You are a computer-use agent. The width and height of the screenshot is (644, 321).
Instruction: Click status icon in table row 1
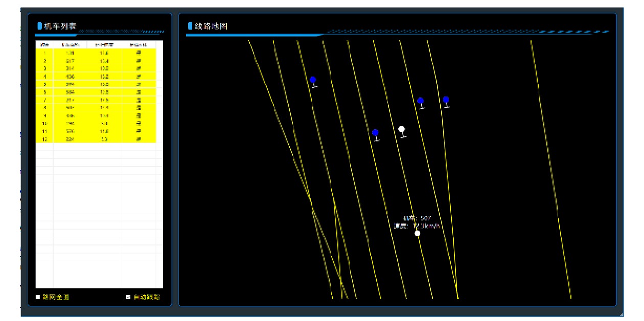pos(138,52)
